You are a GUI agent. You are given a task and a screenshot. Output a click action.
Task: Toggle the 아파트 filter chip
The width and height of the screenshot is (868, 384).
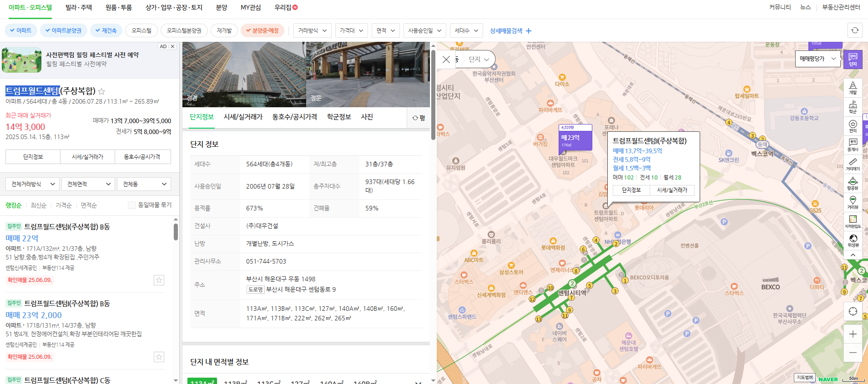[20, 30]
